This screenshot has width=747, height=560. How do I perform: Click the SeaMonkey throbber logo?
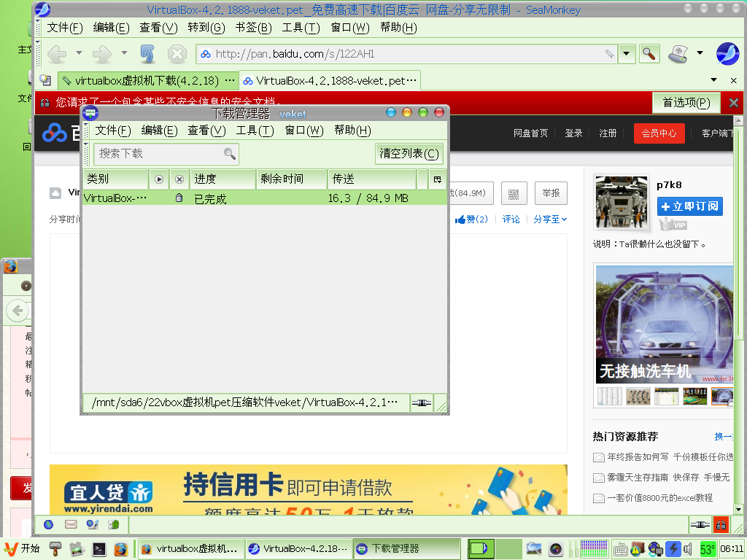[727, 53]
